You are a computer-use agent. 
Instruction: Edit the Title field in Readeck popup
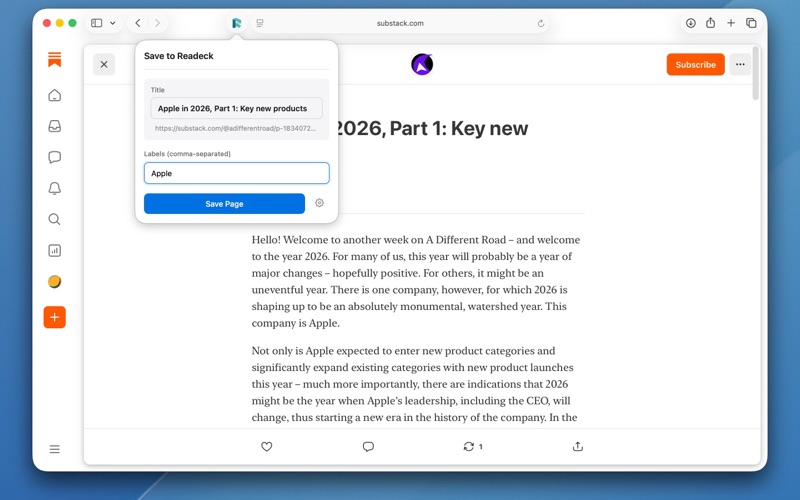[x=237, y=108]
